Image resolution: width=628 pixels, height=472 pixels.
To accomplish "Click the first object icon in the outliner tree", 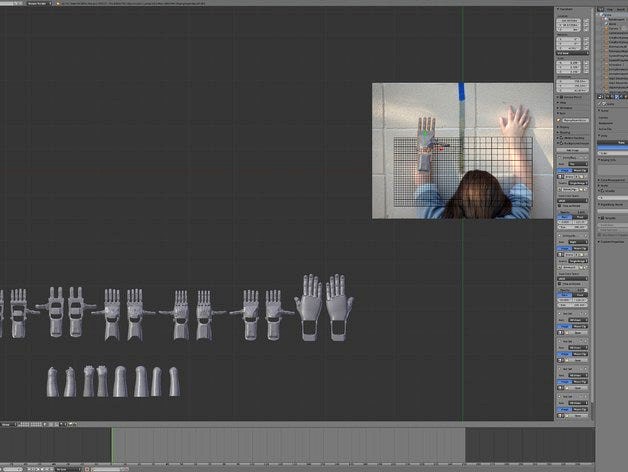I will (x=603, y=22).
